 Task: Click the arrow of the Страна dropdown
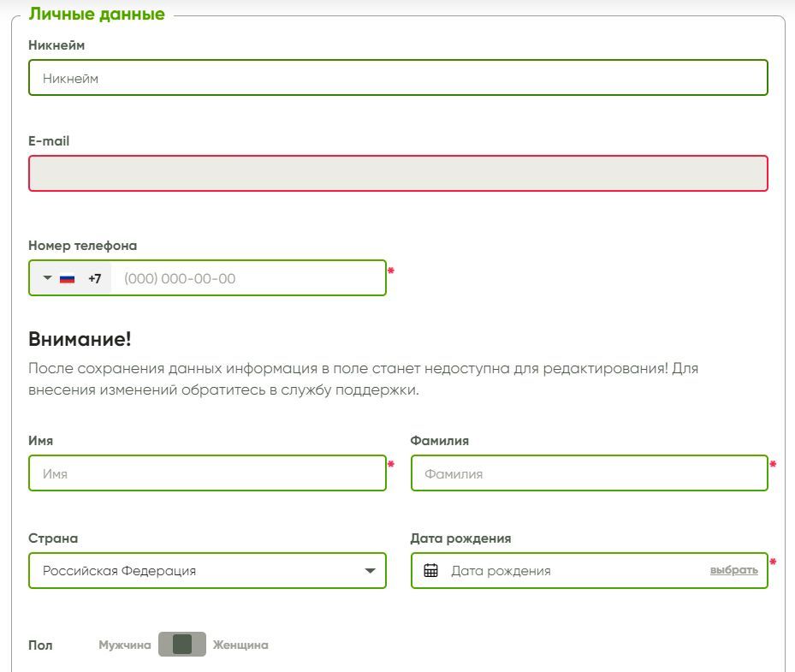click(370, 571)
